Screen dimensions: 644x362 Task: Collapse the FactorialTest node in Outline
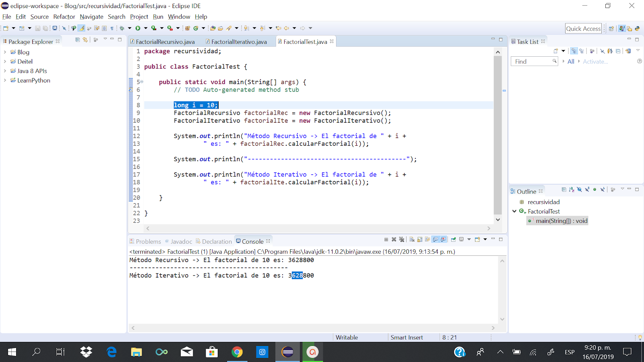tap(514, 211)
